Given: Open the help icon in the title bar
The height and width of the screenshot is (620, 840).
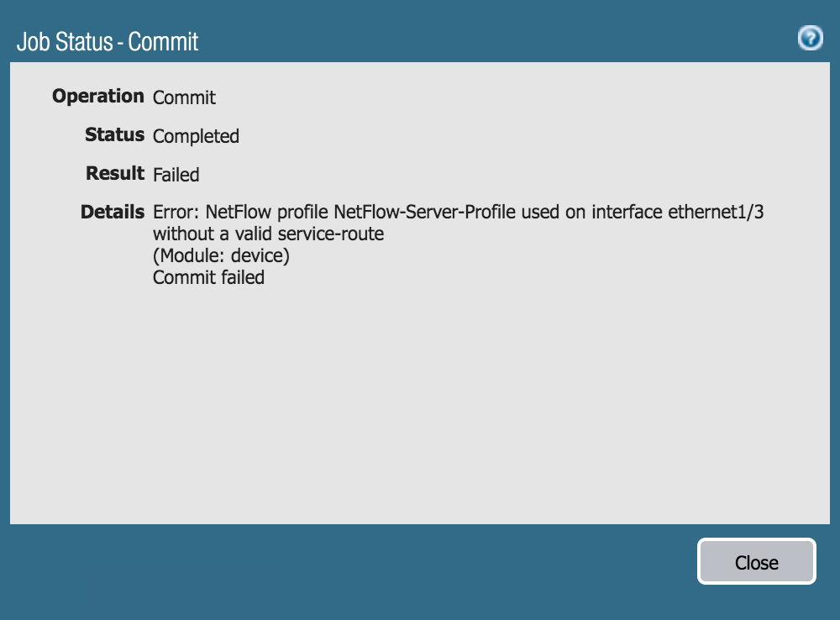Looking at the screenshot, I should [810, 38].
